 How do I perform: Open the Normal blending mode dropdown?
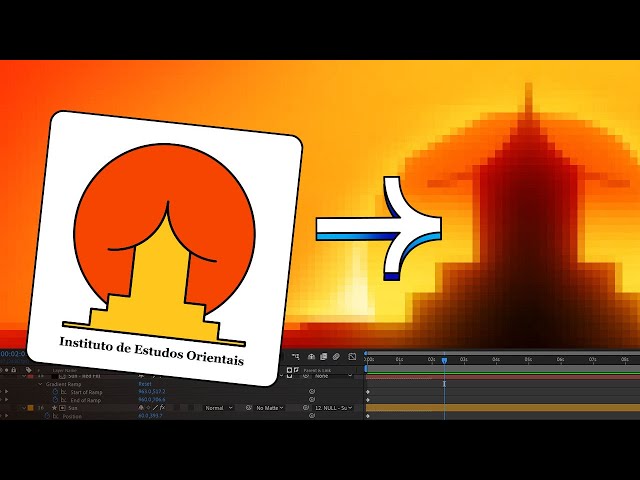(x=219, y=408)
